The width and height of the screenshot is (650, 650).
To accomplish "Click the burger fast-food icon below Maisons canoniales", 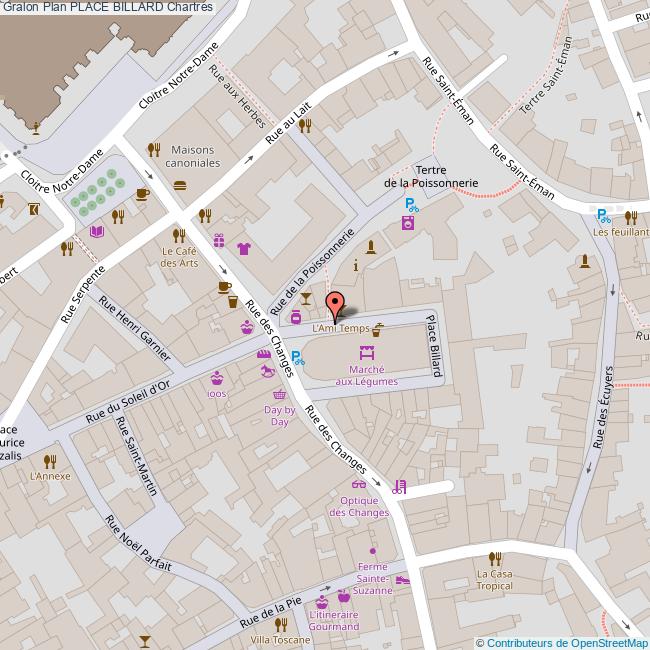I will tap(180, 185).
